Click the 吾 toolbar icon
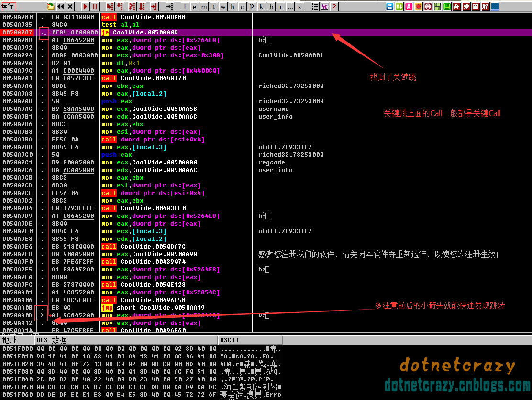Image resolution: width=532 pixels, height=400 pixels. click(x=457, y=6)
